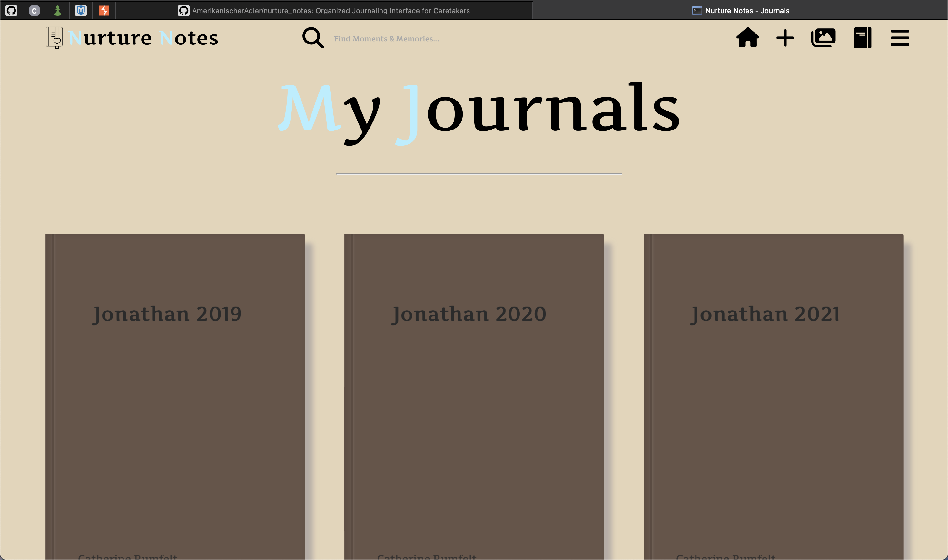This screenshot has width=948, height=560.
Task: Click the journals book icon in navbar
Action: (862, 38)
